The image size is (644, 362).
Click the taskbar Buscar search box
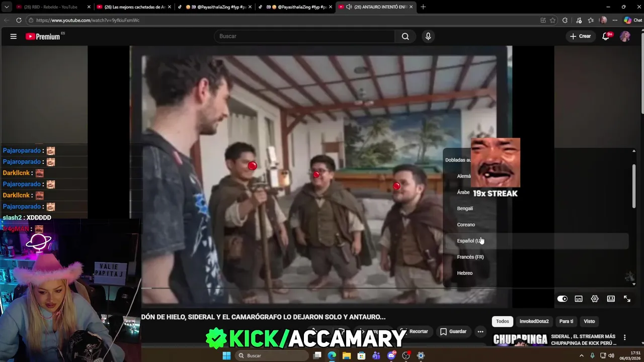(x=272, y=355)
